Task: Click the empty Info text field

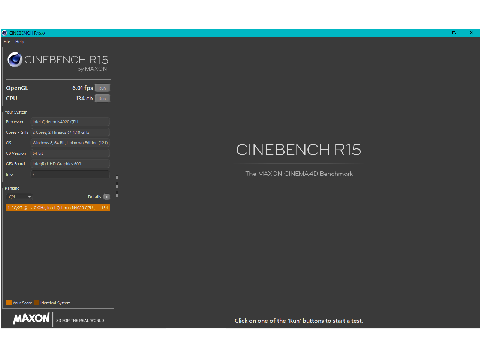Action: coord(70,174)
